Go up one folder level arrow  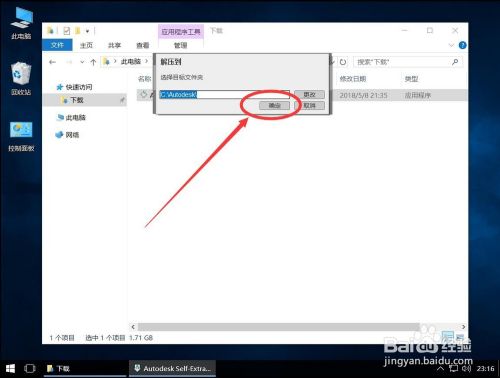[93, 62]
